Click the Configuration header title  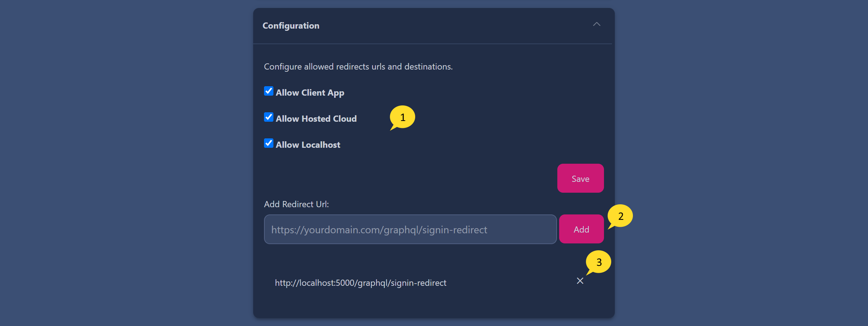click(291, 26)
